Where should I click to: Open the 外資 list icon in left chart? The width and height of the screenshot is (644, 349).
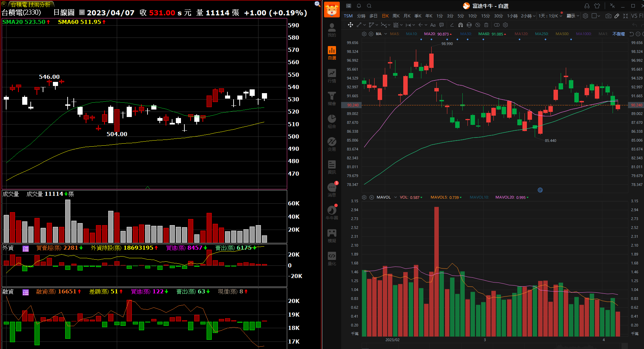pyautogui.click(x=26, y=248)
